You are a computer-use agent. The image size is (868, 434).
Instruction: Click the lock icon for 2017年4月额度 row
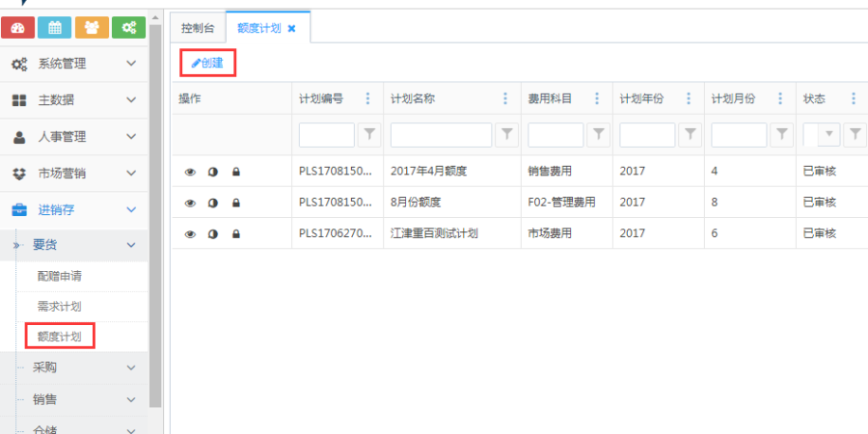tap(236, 172)
